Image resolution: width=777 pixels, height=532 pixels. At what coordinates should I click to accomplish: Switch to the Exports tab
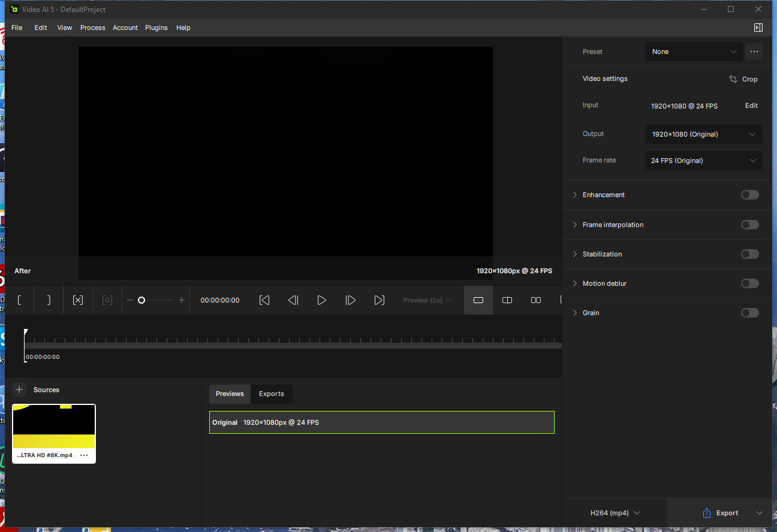click(272, 394)
